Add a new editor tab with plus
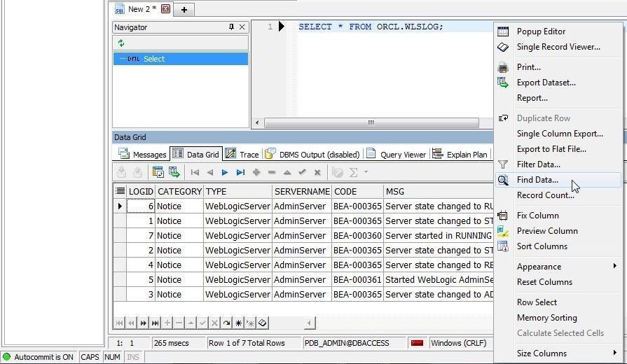 [x=184, y=10]
